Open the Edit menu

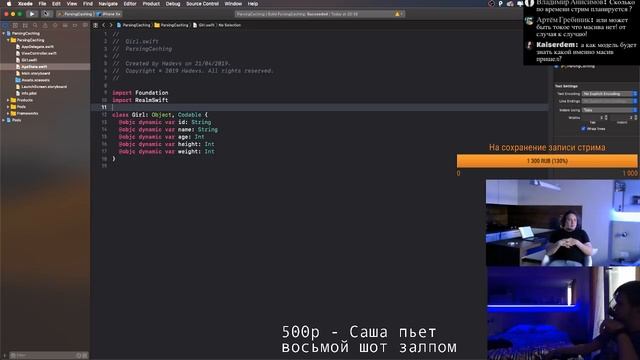tap(56, 4)
